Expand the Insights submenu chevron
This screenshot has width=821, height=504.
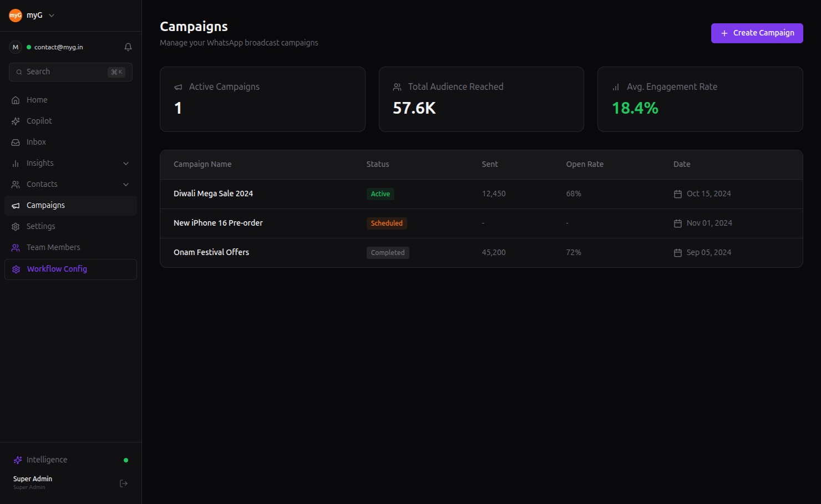click(x=126, y=164)
